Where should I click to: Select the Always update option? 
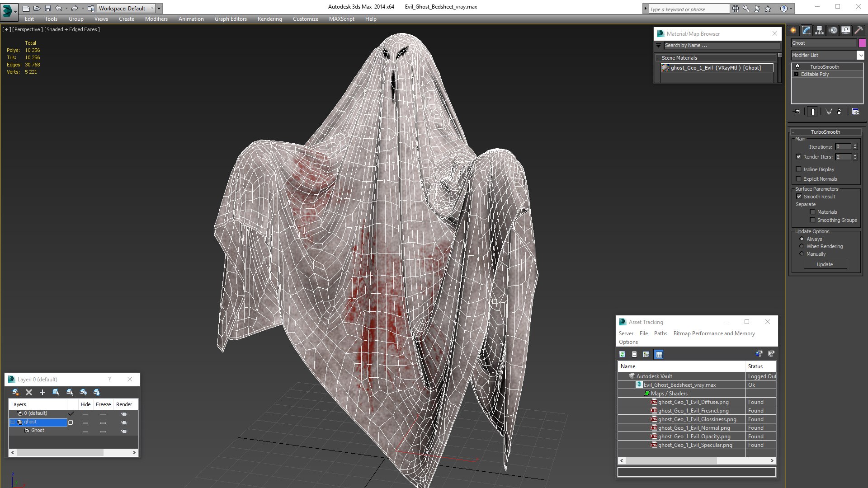tap(802, 239)
